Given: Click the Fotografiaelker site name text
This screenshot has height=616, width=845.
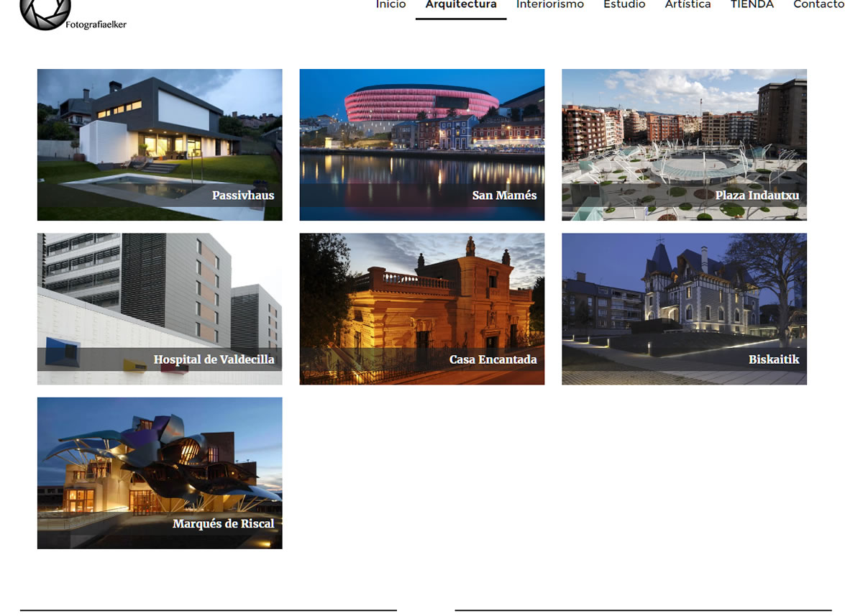Looking at the screenshot, I should [96, 24].
